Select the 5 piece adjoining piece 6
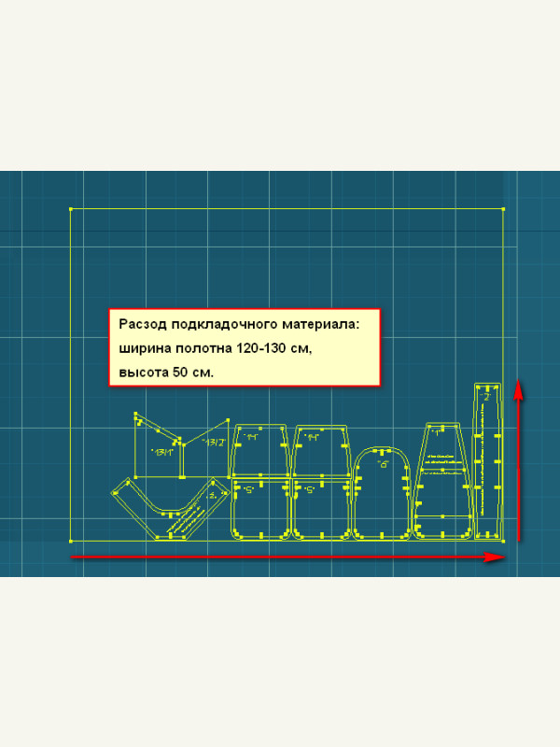The image size is (560, 747). [x=321, y=509]
